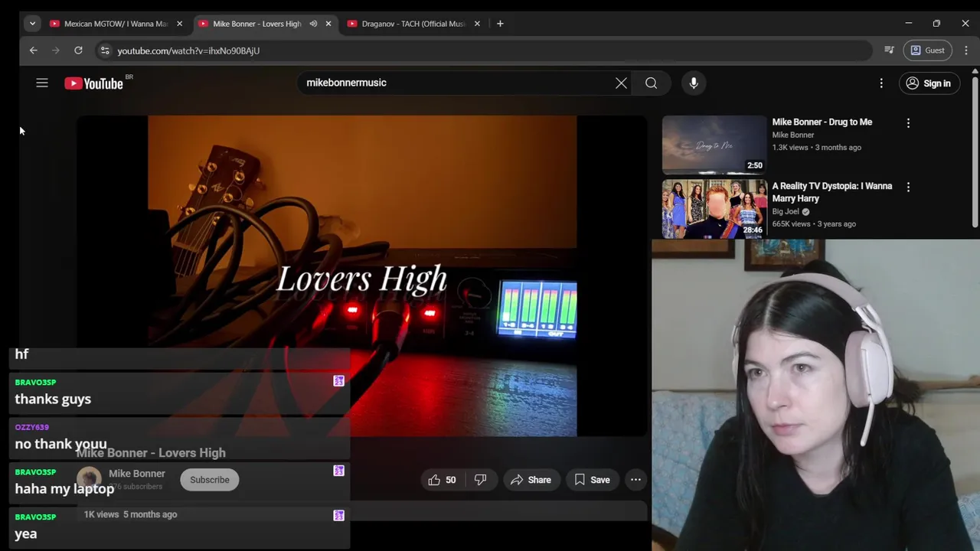This screenshot has height=551, width=980.
Task: Click 'Mike Bonner - Drug to Me' title
Action: click(822, 122)
